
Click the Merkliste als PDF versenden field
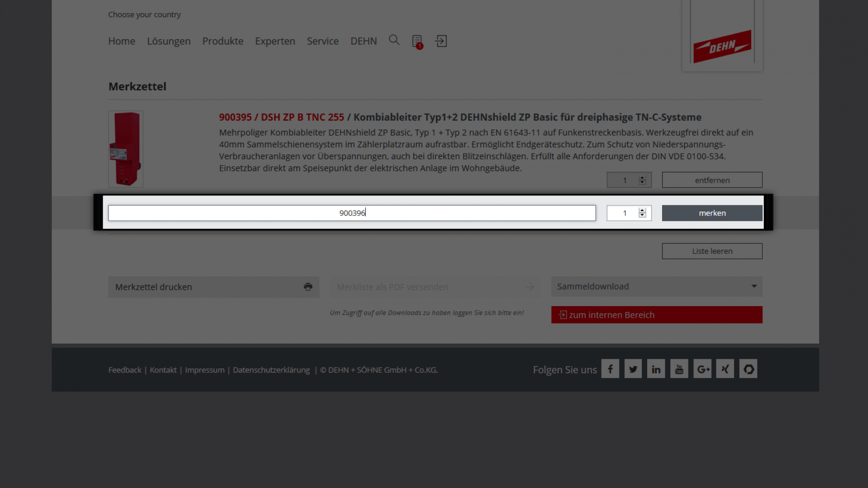coord(435,287)
